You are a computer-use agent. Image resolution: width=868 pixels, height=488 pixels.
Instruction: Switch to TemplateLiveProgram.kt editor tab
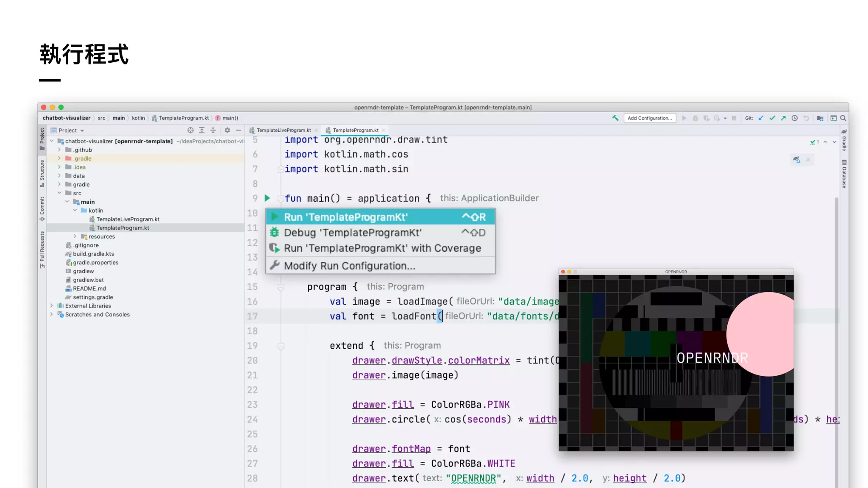coord(284,130)
